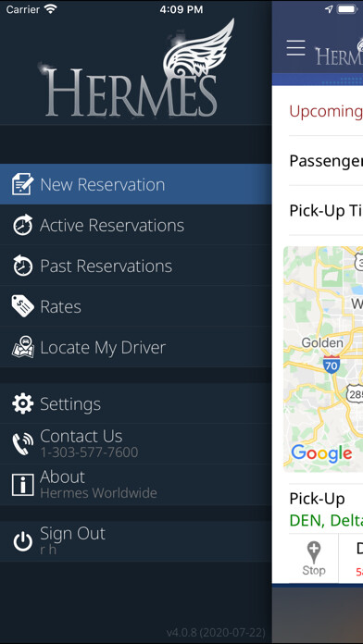
Task: Tap the New Reservation notepad icon
Action: coord(22,184)
